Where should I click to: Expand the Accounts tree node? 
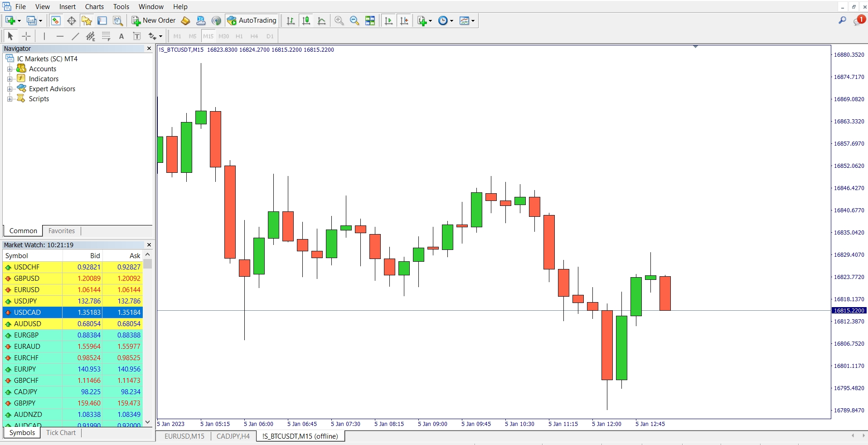tap(10, 69)
